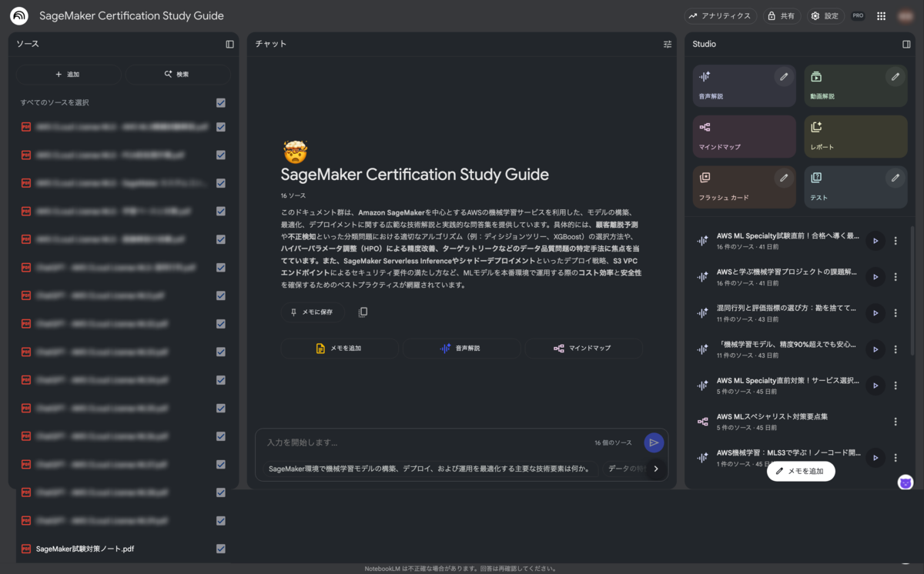Click メモを追加 below the chat summary
The height and width of the screenshot is (574, 924).
tap(339, 349)
